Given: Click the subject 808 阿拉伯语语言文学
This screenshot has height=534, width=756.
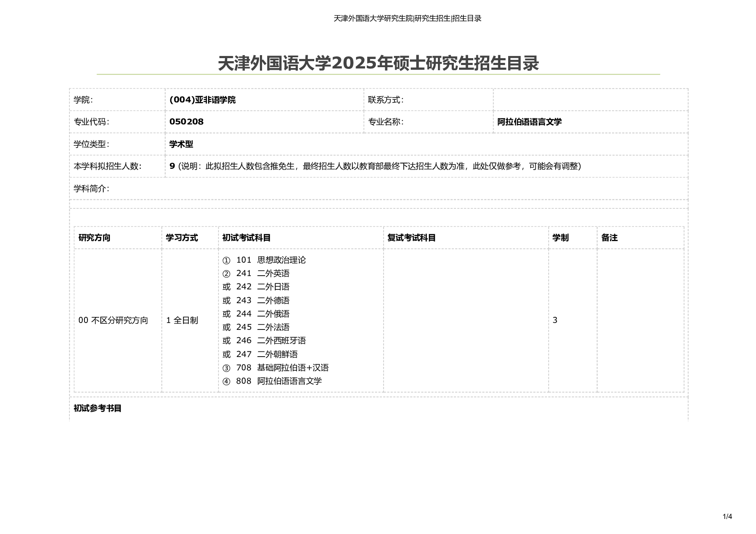Looking at the screenshot, I should tap(279, 381).
